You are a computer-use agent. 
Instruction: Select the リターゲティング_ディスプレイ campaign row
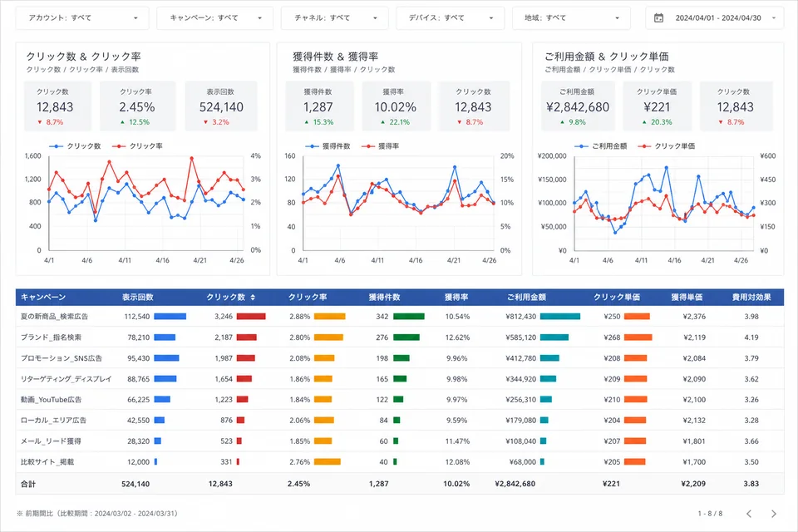click(x=400, y=379)
